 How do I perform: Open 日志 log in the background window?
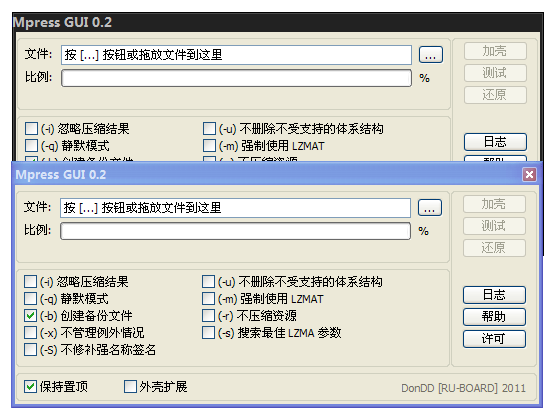click(x=495, y=142)
